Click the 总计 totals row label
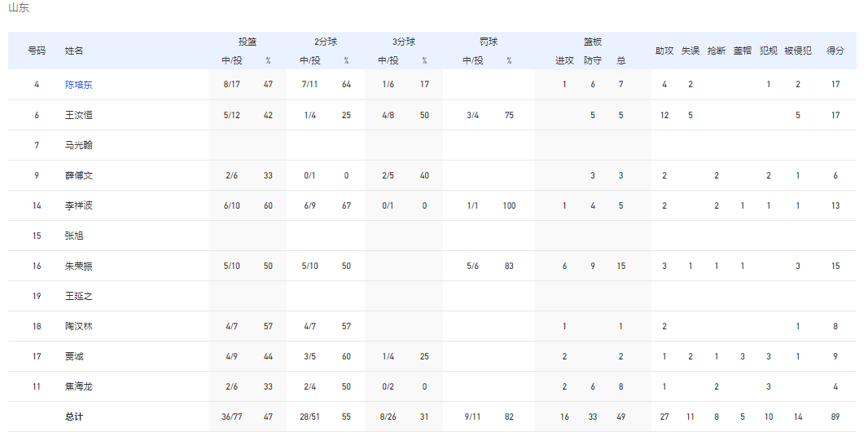 73,417
